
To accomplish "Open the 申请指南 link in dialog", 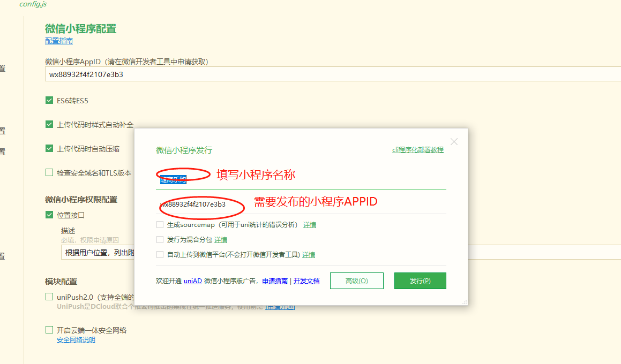I will [275, 281].
